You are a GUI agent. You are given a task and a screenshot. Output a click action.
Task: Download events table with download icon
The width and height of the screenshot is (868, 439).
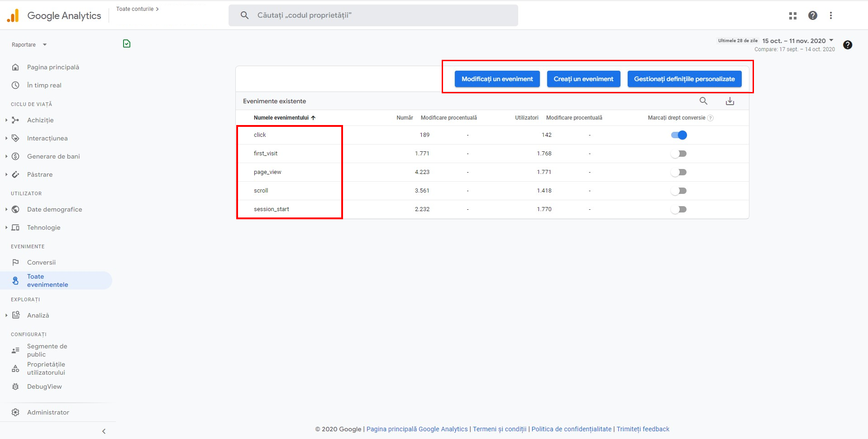tap(730, 101)
